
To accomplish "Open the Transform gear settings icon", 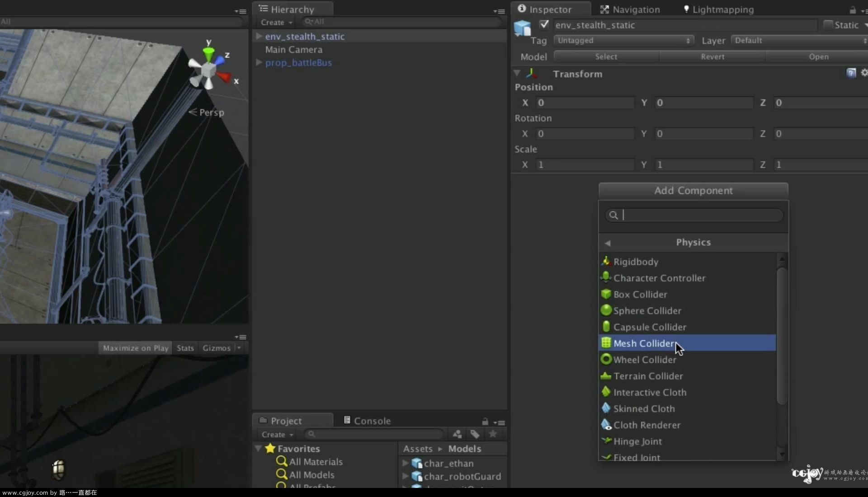I will pos(864,73).
